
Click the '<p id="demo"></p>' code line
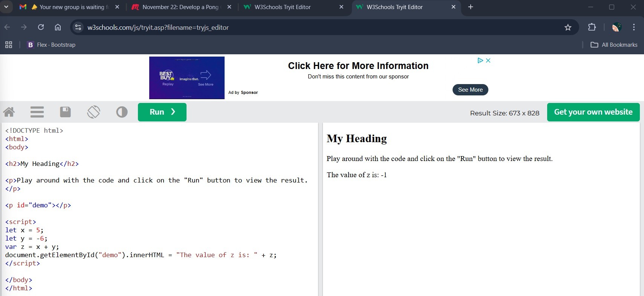coord(38,205)
